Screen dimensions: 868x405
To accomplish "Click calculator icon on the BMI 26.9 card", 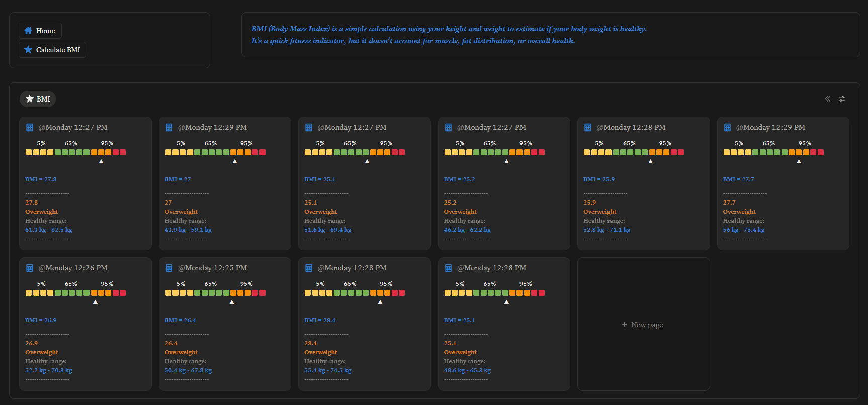I will pyautogui.click(x=30, y=268).
